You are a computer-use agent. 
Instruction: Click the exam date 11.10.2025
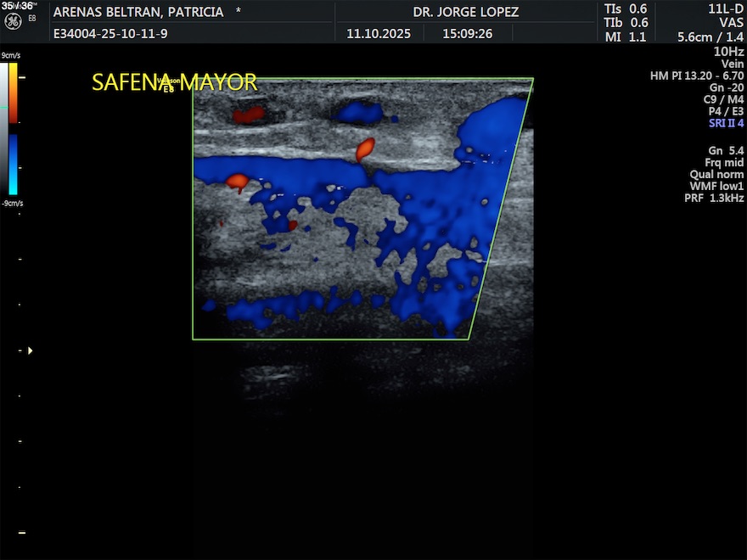[379, 34]
